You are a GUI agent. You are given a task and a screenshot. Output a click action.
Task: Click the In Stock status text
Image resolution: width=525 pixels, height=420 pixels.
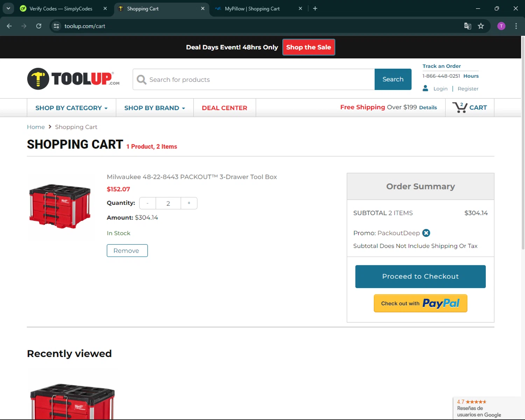coord(118,233)
